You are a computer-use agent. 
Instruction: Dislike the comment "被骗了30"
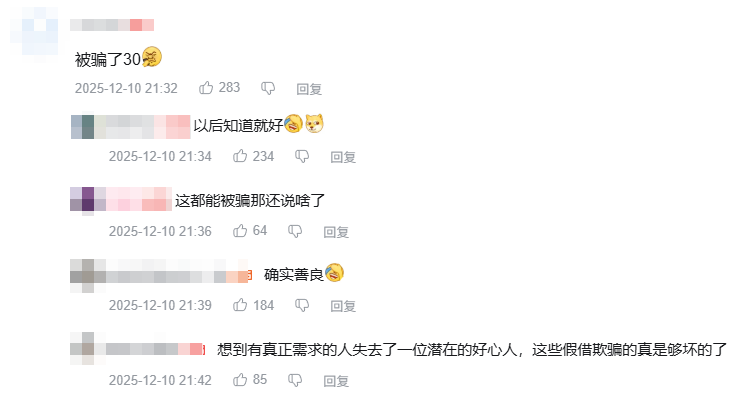point(267,88)
